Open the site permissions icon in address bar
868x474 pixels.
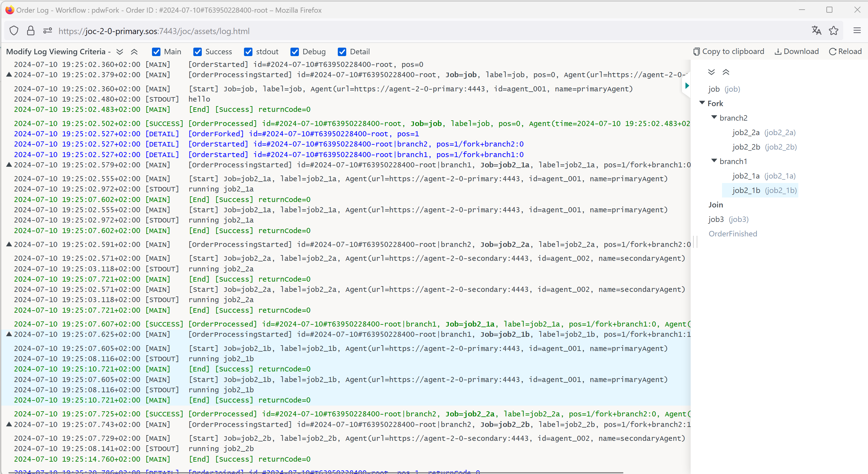tap(48, 31)
